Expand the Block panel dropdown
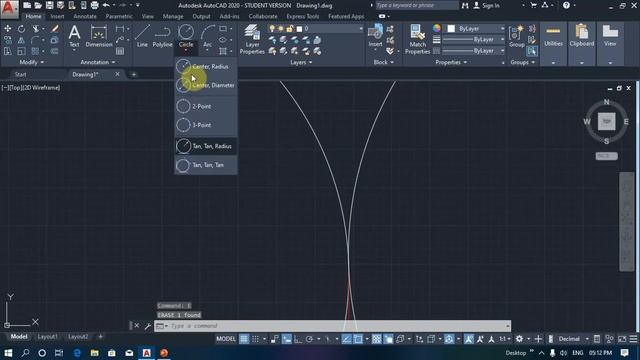 point(384,62)
